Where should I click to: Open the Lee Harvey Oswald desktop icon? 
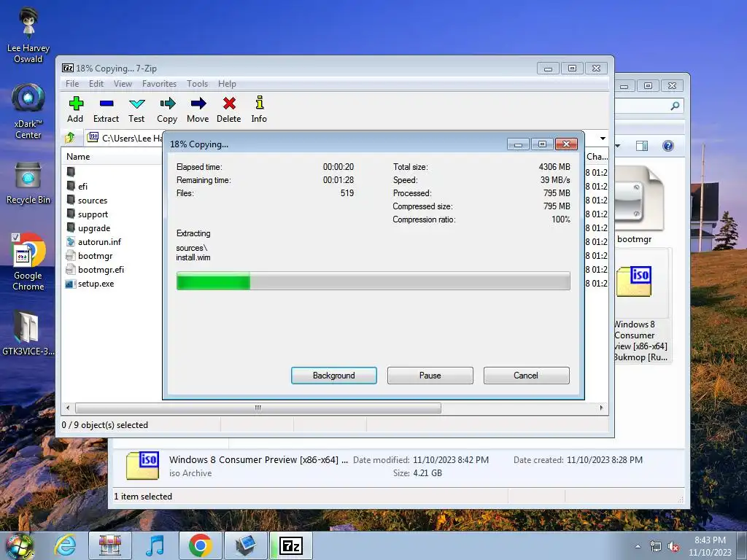click(28, 35)
